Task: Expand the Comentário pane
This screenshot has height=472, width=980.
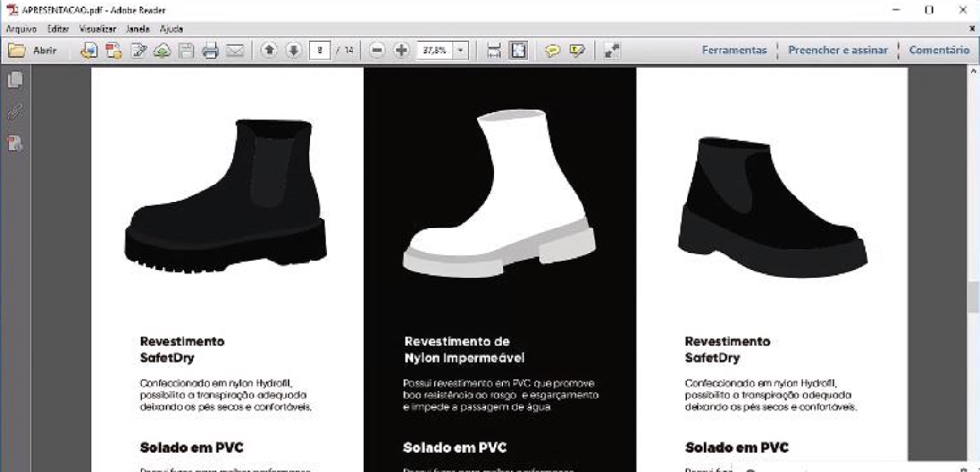Action: (939, 50)
